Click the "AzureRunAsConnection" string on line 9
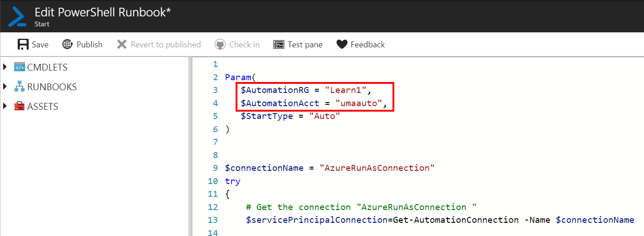644x236 pixels. (377, 168)
